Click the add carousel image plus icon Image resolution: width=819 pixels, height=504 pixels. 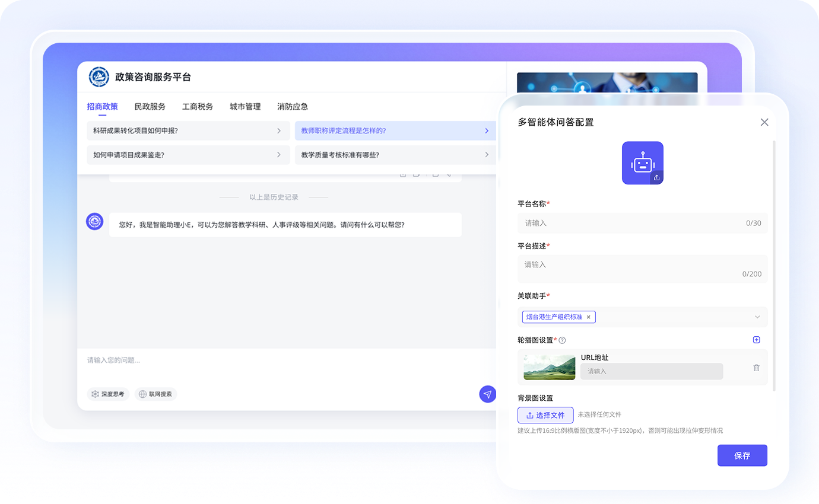click(756, 340)
